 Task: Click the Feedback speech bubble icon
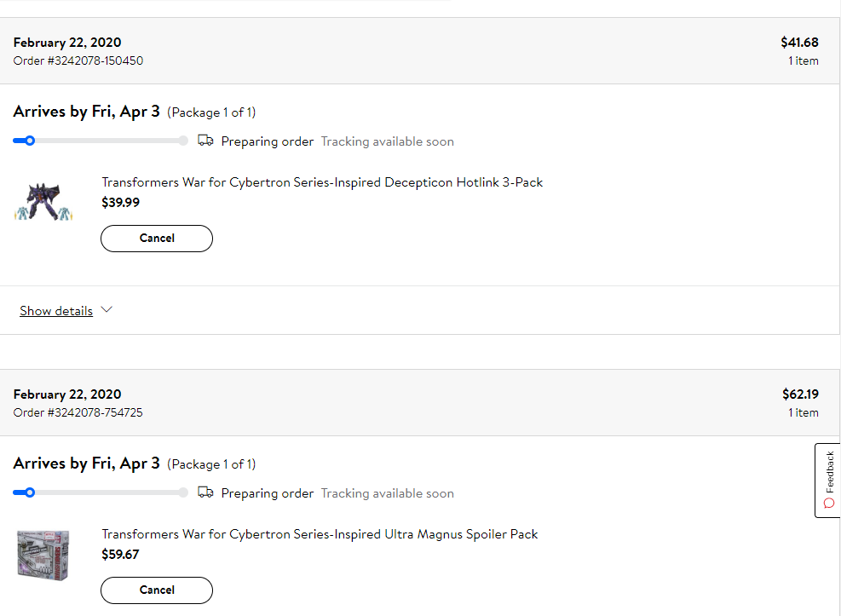click(830, 503)
